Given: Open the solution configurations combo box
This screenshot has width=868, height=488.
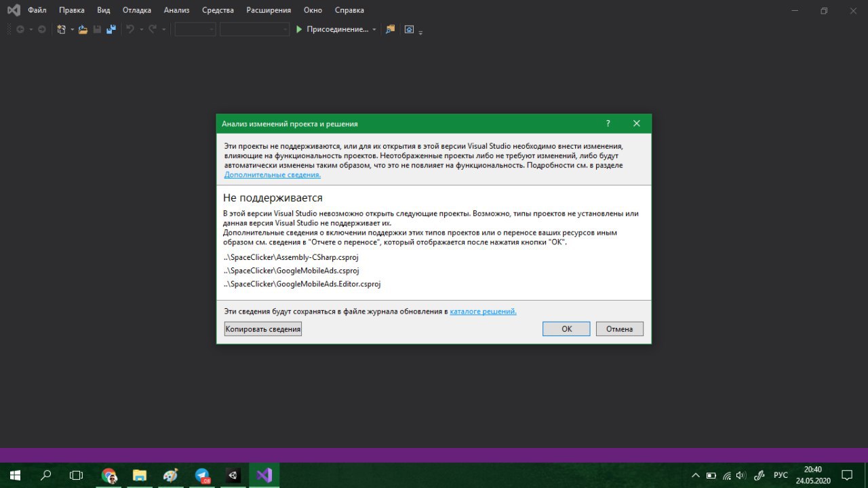Looking at the screenshot, I should (195, 29).
